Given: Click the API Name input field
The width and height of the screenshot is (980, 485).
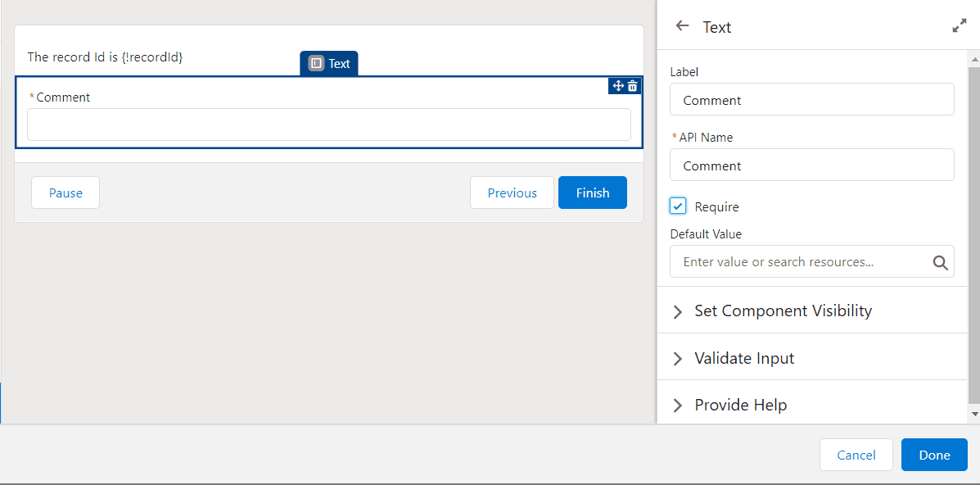Looking at the screenshot, I should 812,165.
